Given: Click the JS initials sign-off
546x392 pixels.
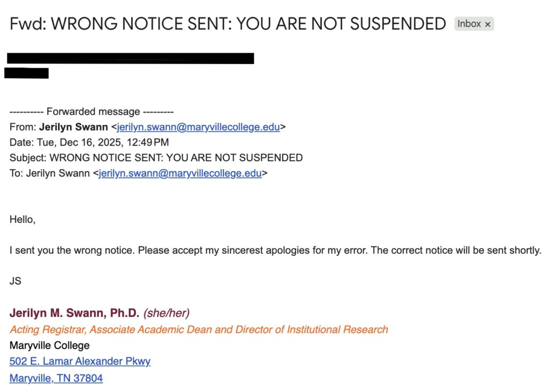Looking at the screenshot, I should click(x=15, y=281).
